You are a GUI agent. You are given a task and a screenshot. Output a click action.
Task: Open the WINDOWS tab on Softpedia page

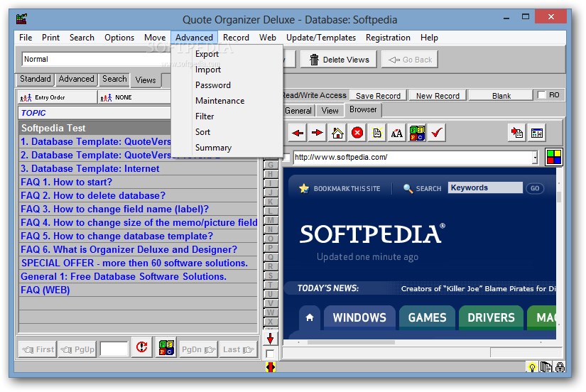pyautogui.click(x=359, y=317)
